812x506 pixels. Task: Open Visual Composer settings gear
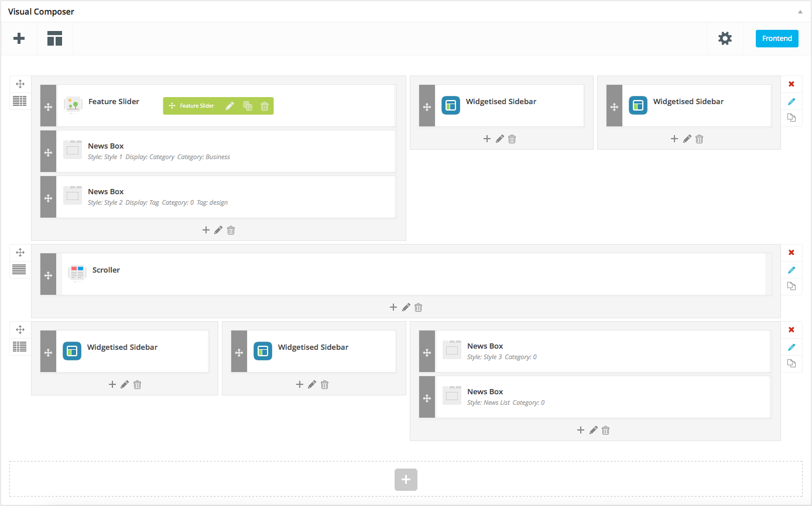point(725,39)
